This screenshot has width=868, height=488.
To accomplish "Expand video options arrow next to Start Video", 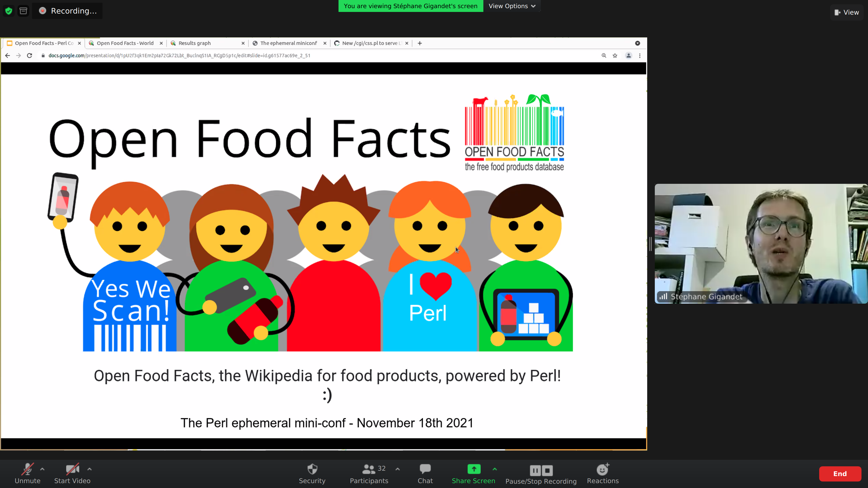I will (x=89, y=469).
